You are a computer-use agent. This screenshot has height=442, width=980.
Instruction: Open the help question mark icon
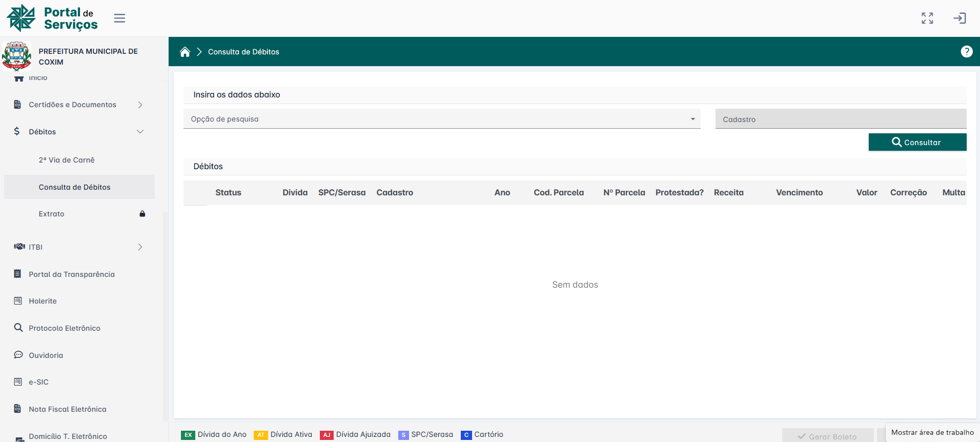pos(966,52)
